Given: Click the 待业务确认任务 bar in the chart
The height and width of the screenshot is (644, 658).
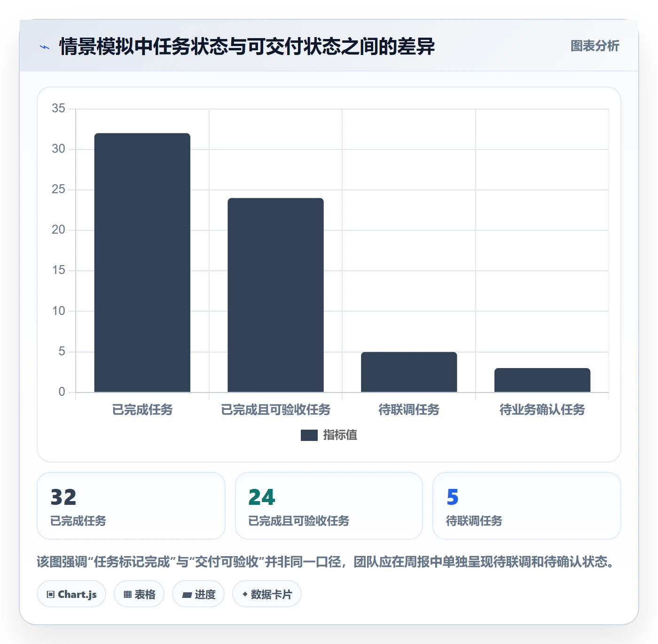Looking at the screenshot, I should click(542, 380).
